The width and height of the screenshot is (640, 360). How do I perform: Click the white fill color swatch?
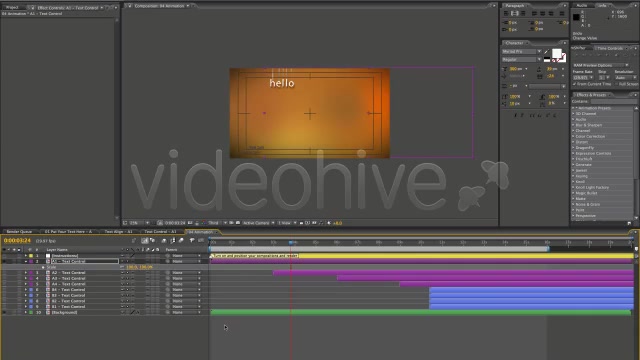556,53
